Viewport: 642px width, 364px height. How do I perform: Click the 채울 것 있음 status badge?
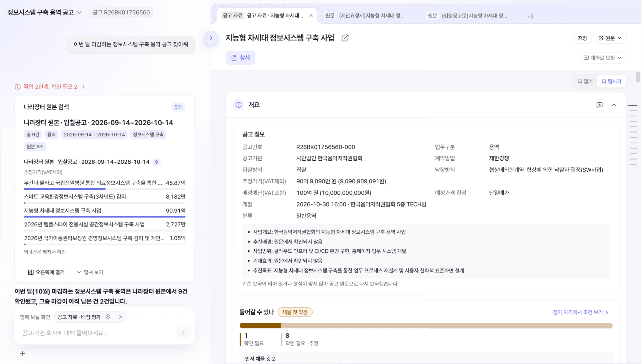coord(295,312)
